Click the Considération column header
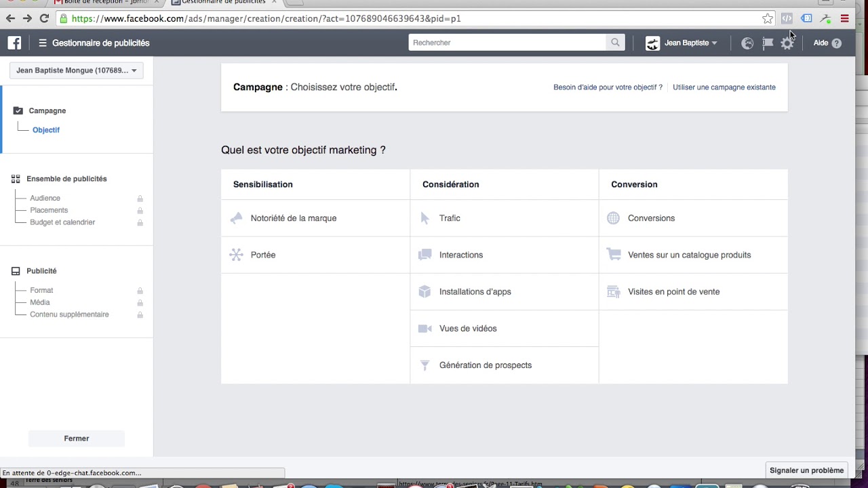This screenshot has height=488, width=868. tap(451, 184)
